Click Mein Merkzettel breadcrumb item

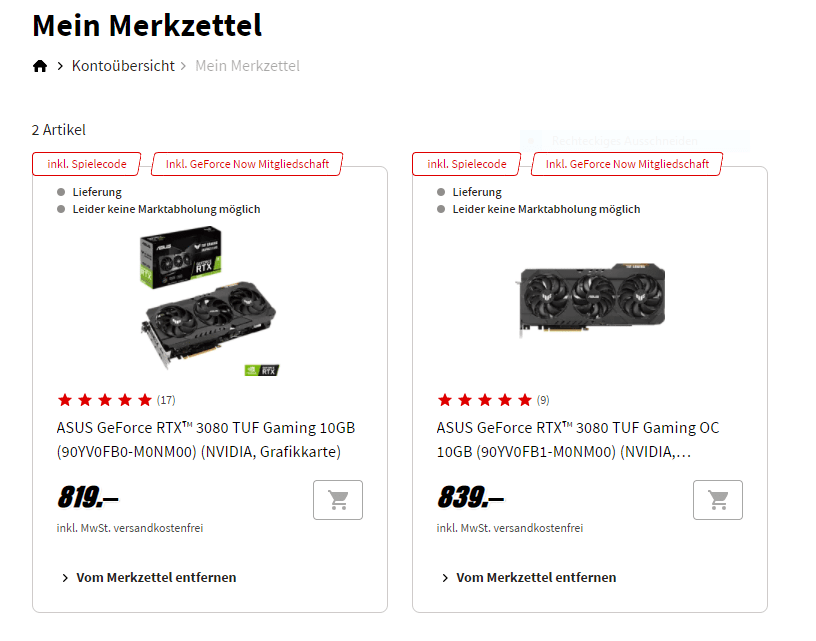point(247,66)
